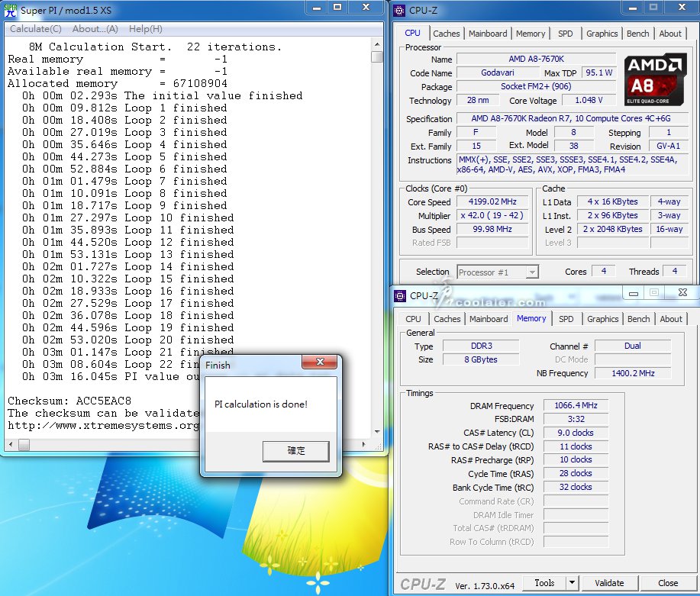
Task: Click the DRAM Frequency value 1066.4 MHz
Action: pyautogui.click(x=576, y=405)
